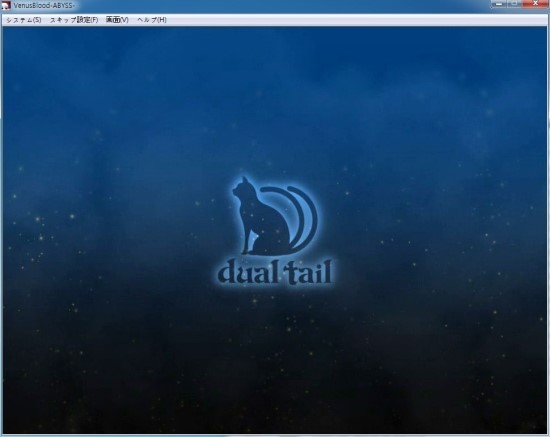
Task: Open the 画面(V) menu
Action: click(x=117, y=20)
